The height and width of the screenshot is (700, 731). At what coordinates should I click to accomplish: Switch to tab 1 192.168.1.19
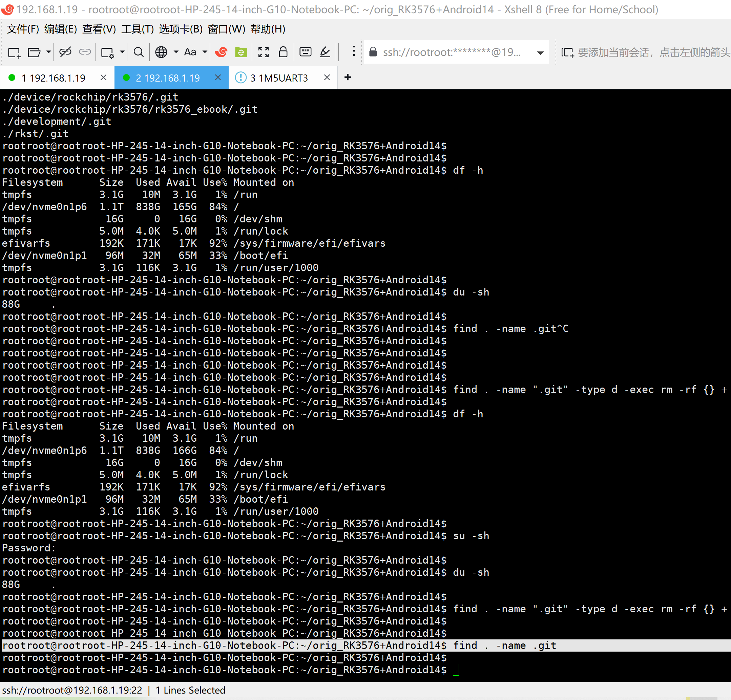click(53, 78)
